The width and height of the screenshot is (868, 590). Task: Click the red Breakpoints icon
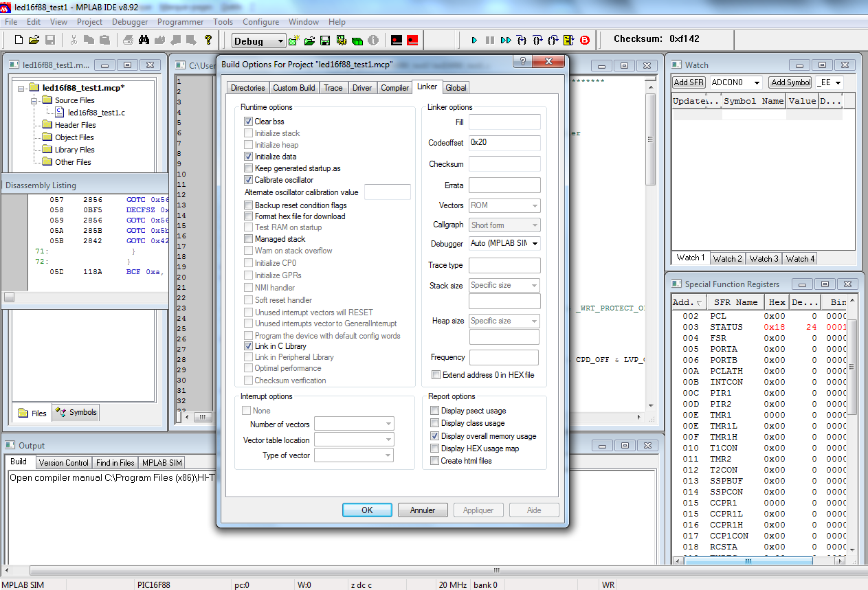[x=585, y=41]
